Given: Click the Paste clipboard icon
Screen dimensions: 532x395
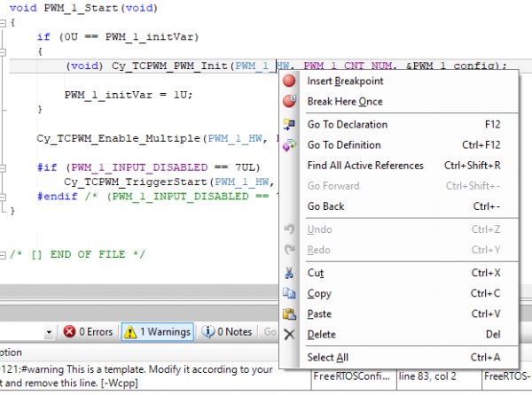Looking at the screenshot, I should 289,314.
